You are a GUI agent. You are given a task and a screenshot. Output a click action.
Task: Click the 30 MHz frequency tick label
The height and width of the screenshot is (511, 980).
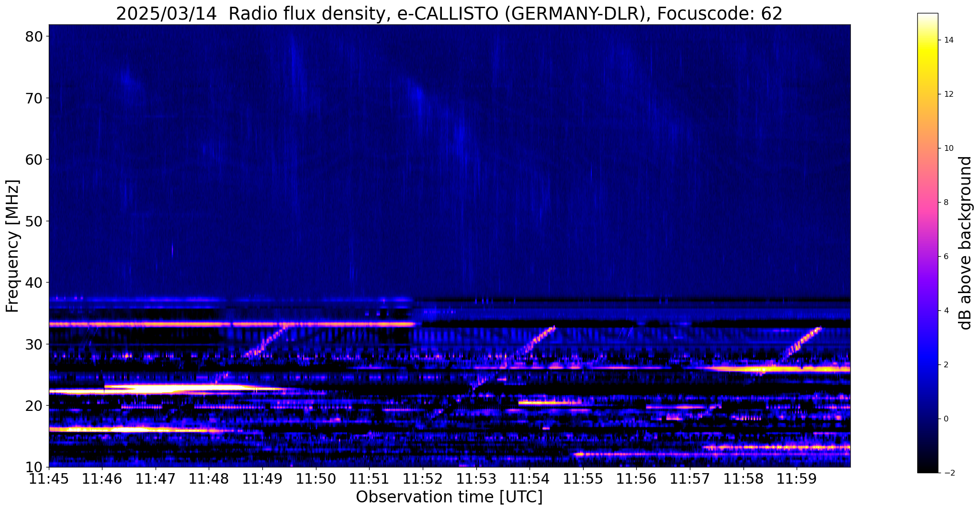click(34, 344)
